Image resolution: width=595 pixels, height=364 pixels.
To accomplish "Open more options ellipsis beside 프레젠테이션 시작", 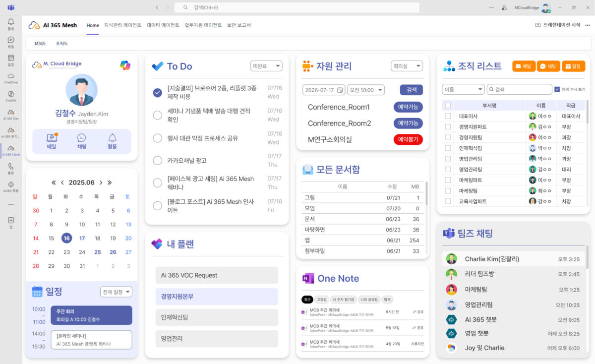I will (x=588, y=25).
